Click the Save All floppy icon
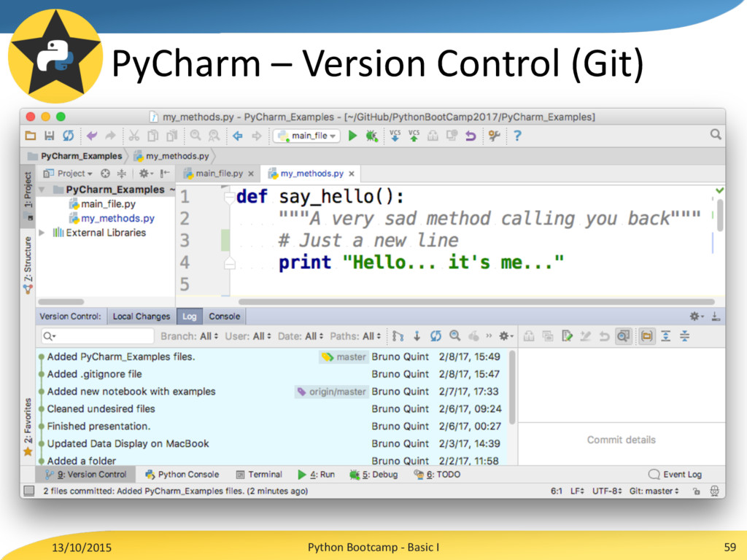 click(x=49, y=136)
